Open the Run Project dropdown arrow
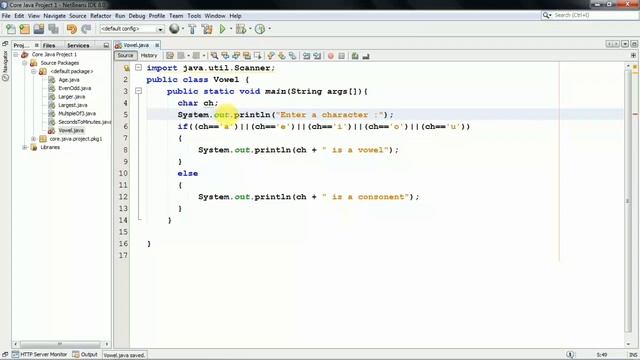 [x=231, y=29]
